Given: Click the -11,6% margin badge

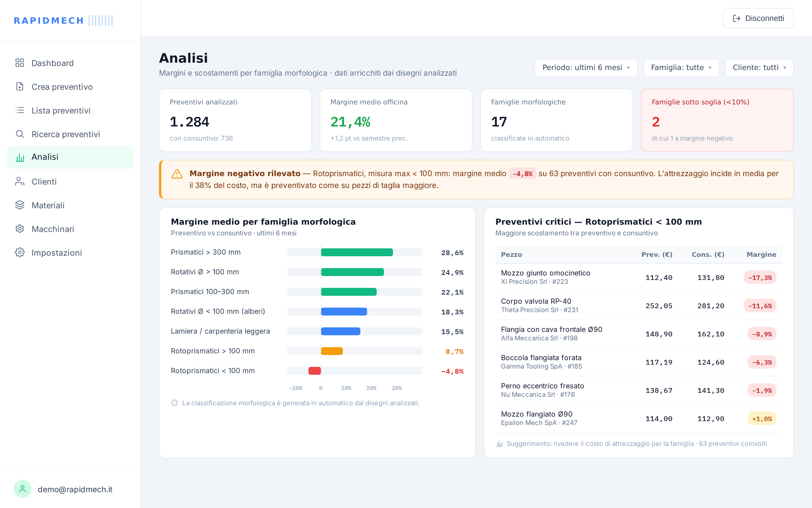Looking at the screenshot, I should (x=760, y=306).
